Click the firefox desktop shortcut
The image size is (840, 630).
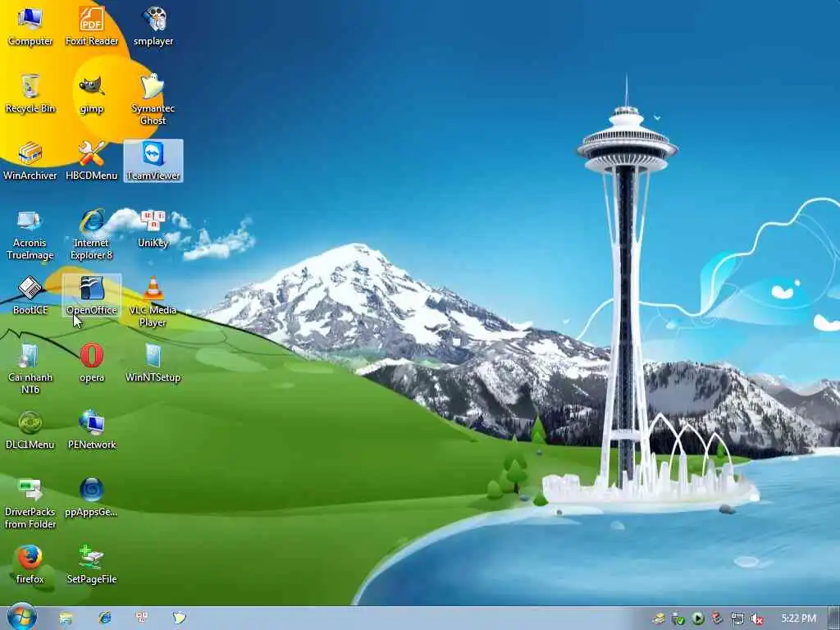point(30,564)
